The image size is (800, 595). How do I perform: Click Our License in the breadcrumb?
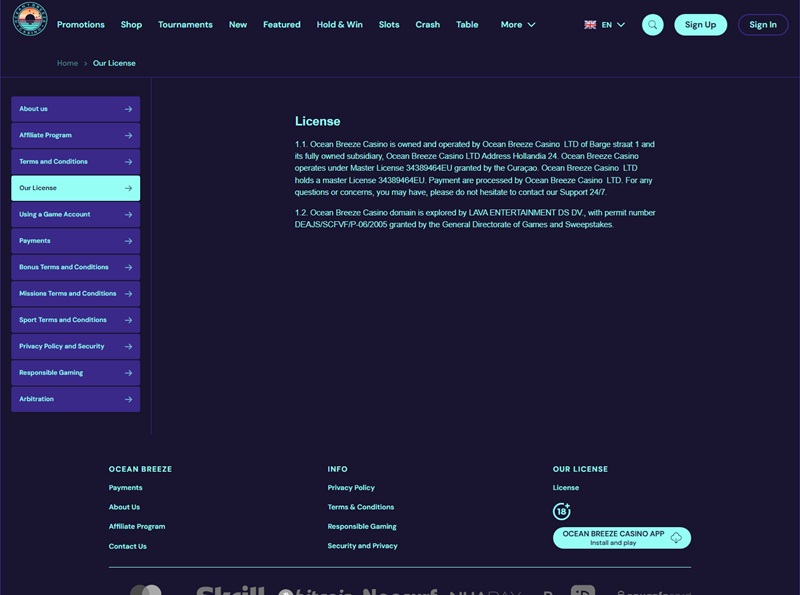click(x=114, y=63)
